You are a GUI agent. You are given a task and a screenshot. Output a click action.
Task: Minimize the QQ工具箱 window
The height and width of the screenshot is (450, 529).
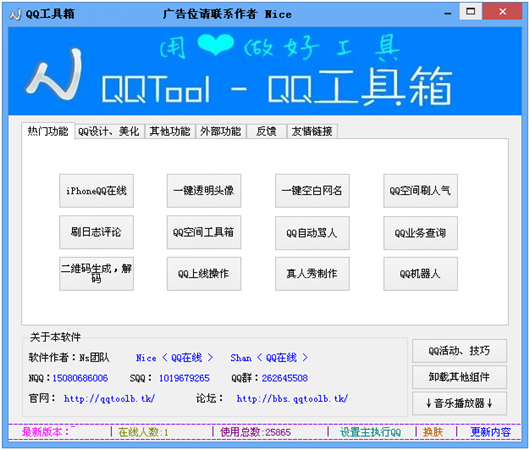point(448,13)
